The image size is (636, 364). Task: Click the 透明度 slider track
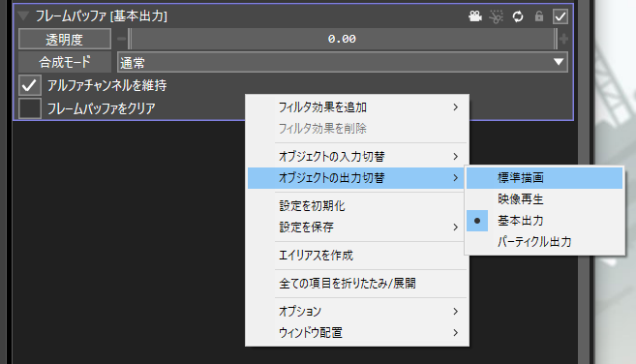(x=343, y=39)
